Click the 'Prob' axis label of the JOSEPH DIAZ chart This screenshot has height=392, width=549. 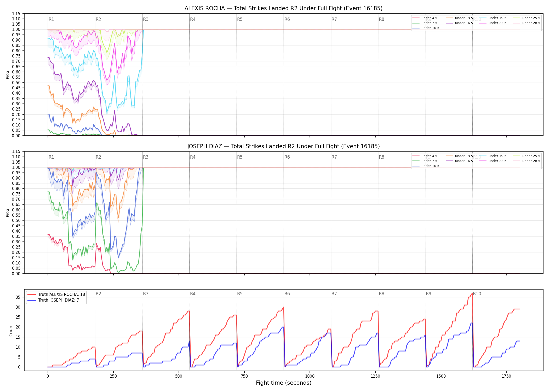click(8, 213)
